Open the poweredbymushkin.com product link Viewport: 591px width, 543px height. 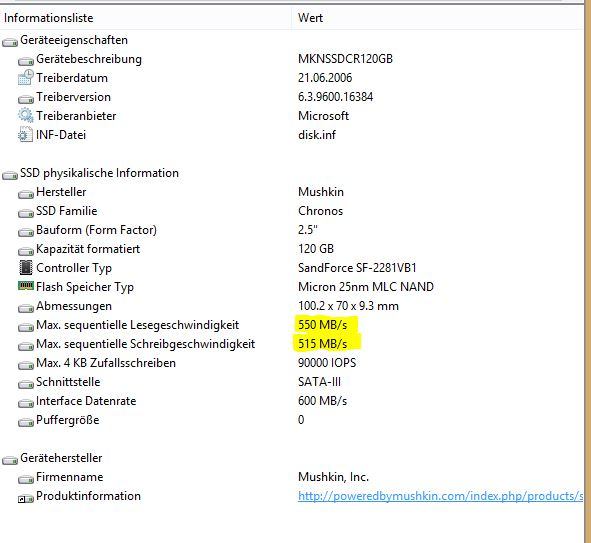coord(440,496)
